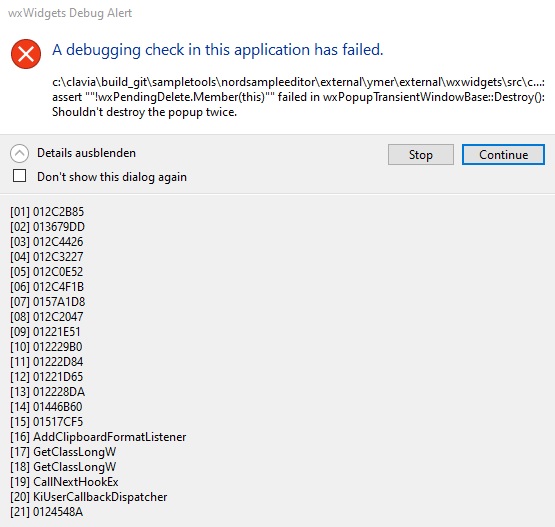This screenshot has width=555, height=527.
Task: Click the red error icon
Action: 26,54
